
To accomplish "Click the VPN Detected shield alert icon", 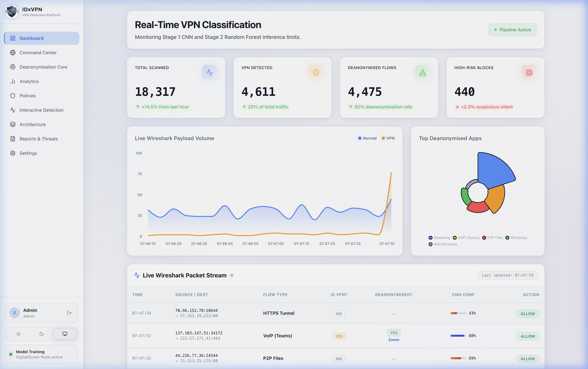I will pyautogui.click(x=316, y=72).
